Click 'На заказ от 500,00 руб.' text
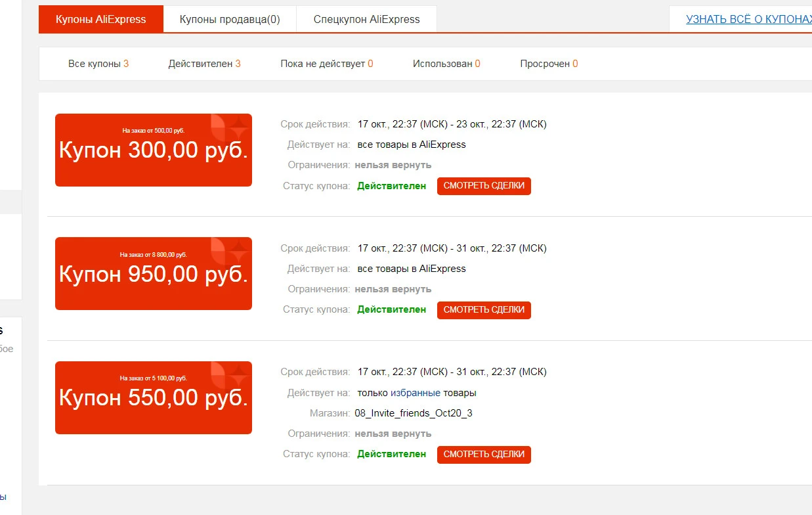 coord(154,131)
